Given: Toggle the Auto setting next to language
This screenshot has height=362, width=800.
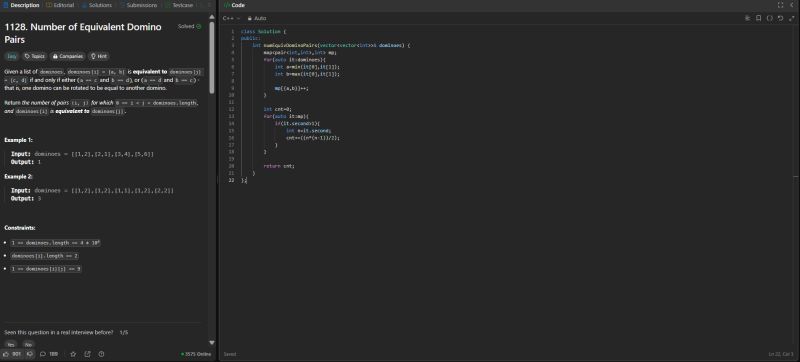Looking at the screenshot, I should tap(257, 18).
